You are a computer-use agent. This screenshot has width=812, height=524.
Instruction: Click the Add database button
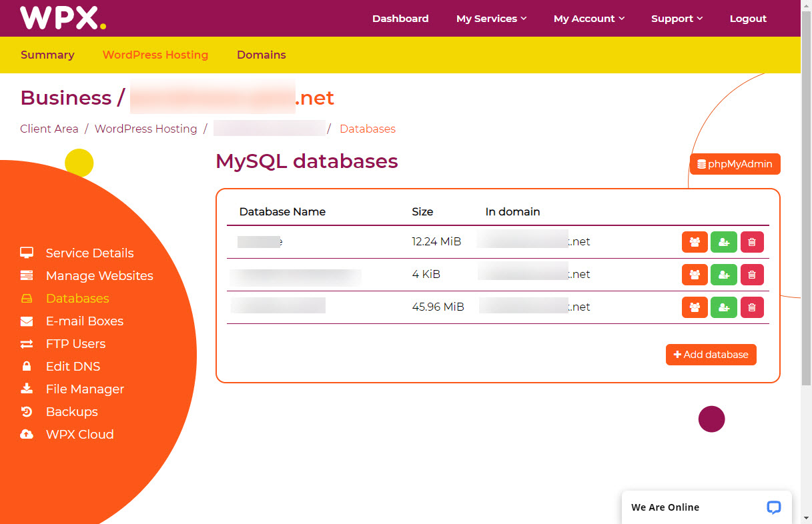point(711,355)
